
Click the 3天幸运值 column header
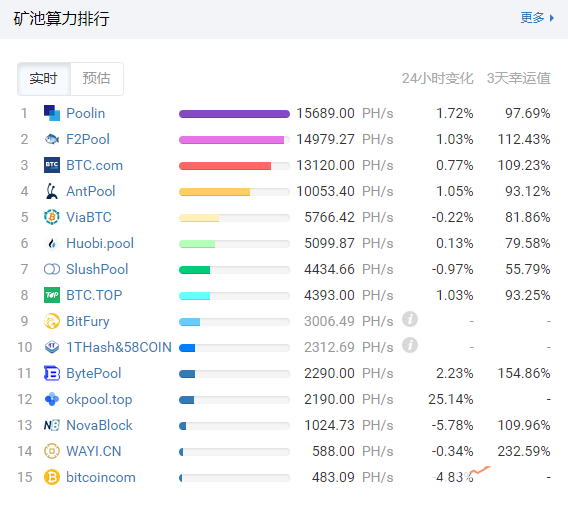pos(518,78)
